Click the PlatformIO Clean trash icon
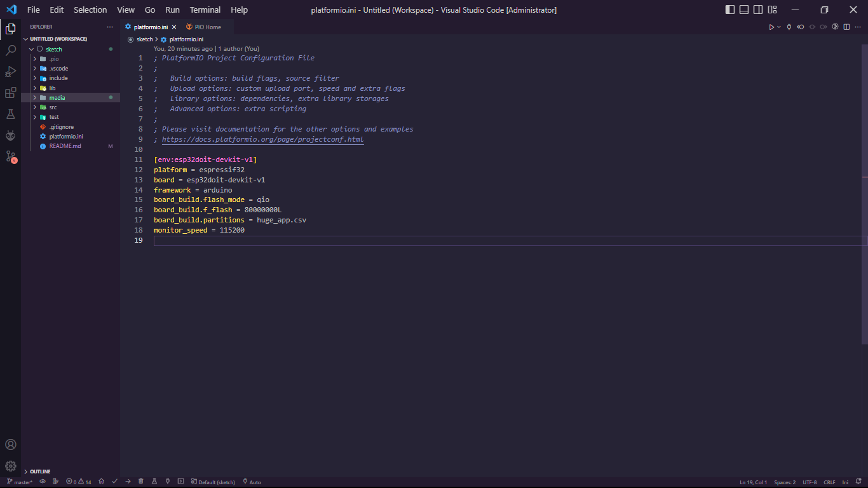 click(x=141, y=482)
